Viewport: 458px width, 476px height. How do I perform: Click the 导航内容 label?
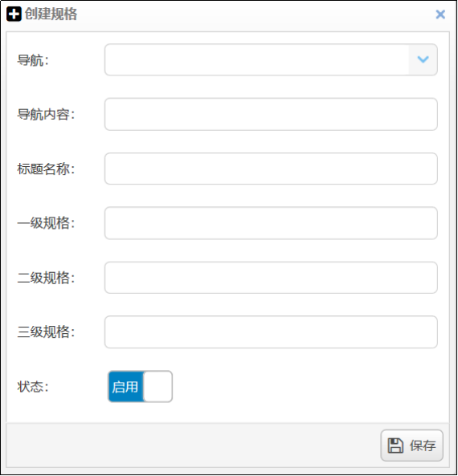click(46, 115)
